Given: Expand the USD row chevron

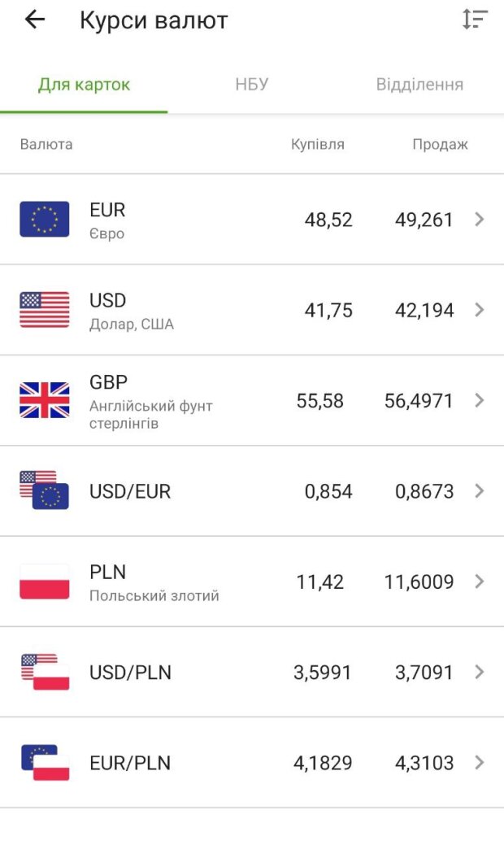Looking at the screenshot, I should click(480, 310).
